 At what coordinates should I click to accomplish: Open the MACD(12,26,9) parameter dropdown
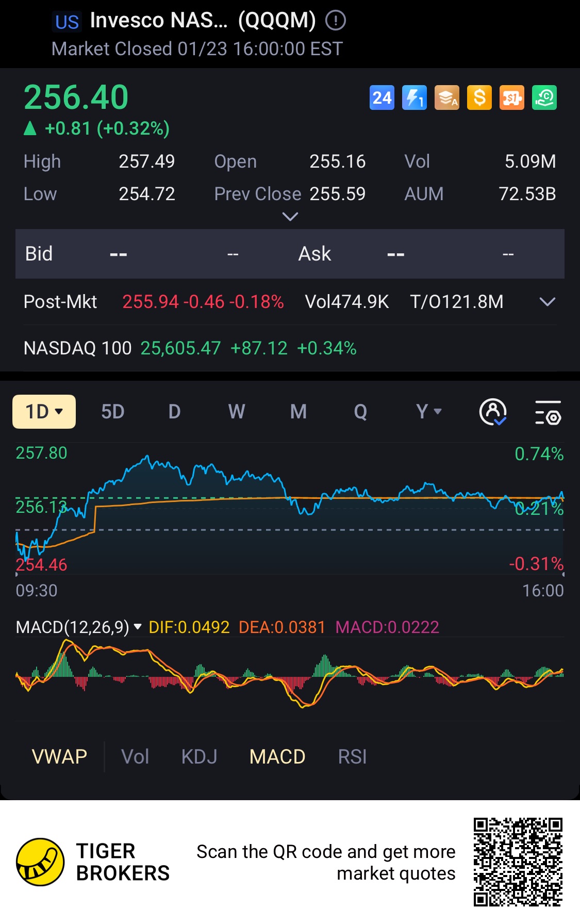(x=79, y=627)
